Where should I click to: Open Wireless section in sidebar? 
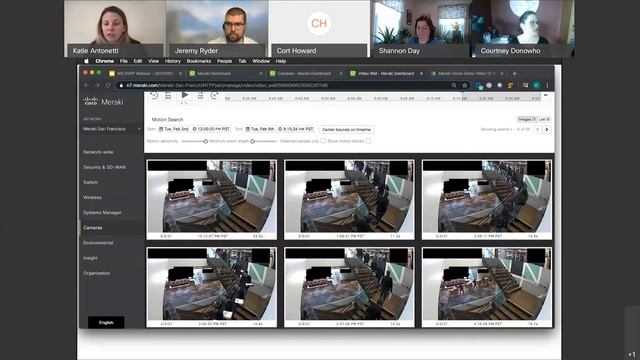pos(92,197)
